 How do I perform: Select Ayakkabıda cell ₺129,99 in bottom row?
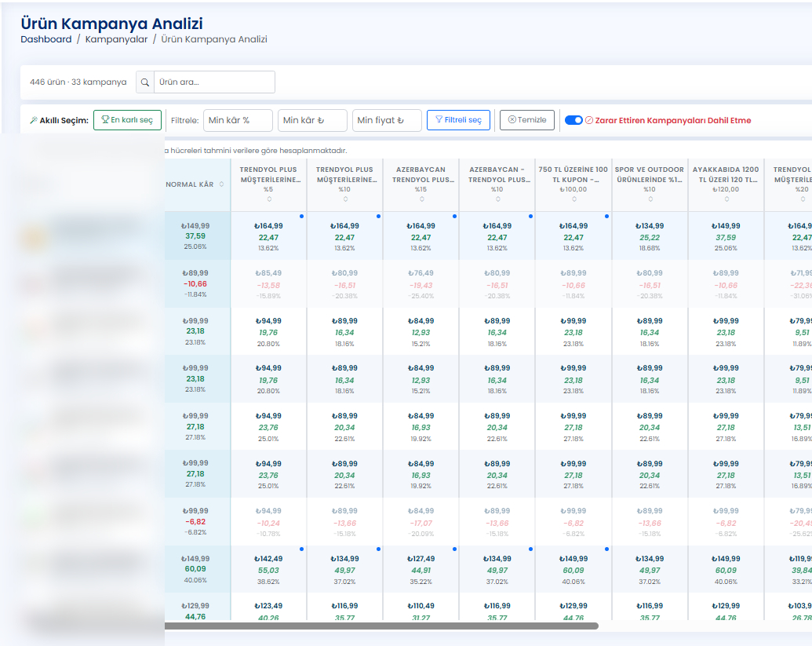pos(726,608)
